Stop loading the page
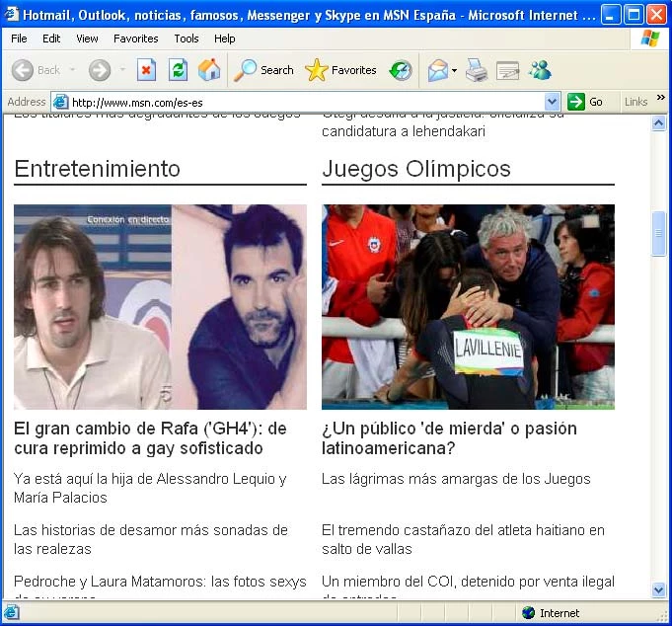Image resolution: width=672 pixels, height=626 pixels. click(146, 70)
